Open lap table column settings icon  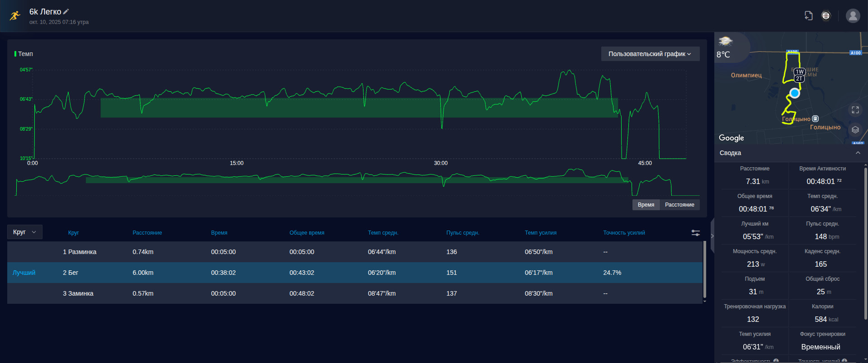click(x=696, y=233)
